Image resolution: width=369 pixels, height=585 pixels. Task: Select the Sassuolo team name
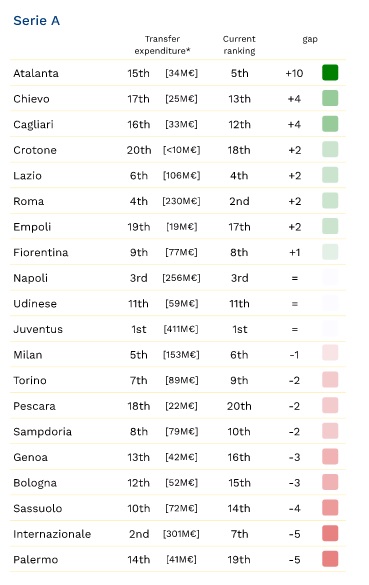pyautogui.click(x=38, y=509)
